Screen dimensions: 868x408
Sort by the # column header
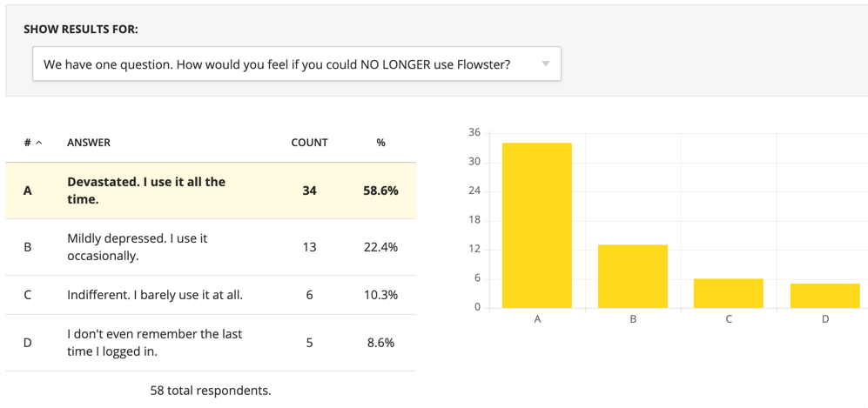click(28, 143)
